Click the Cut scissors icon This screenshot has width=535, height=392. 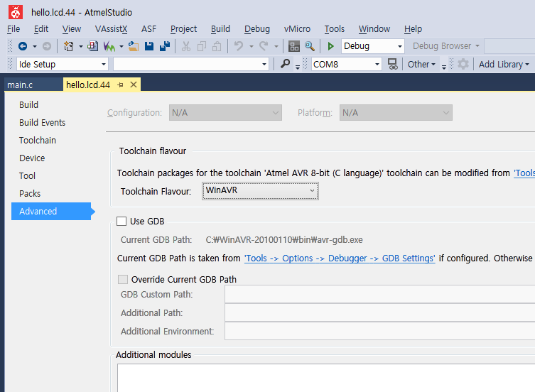pos(186,46)
